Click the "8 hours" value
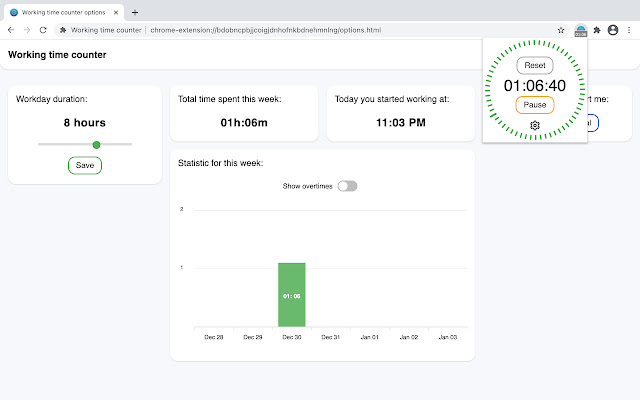Screen dimensions: 640x400 84,122
